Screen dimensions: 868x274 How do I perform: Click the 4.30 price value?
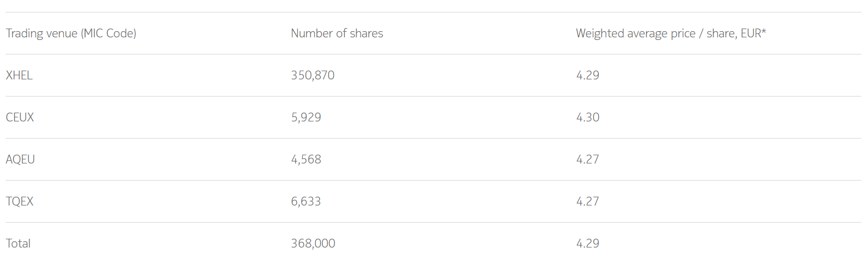[587, 117]
